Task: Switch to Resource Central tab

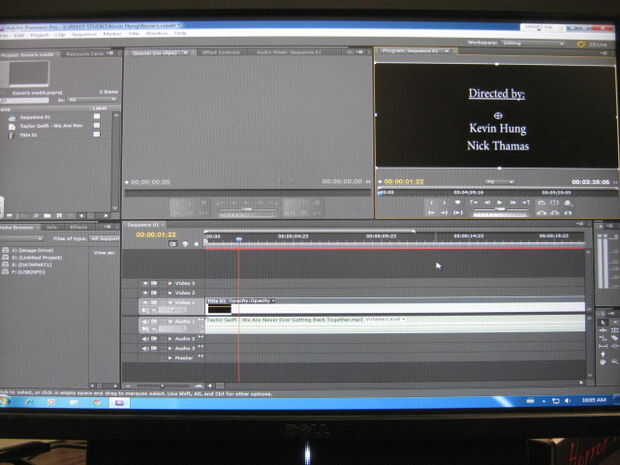Action: tap(85, 53)
